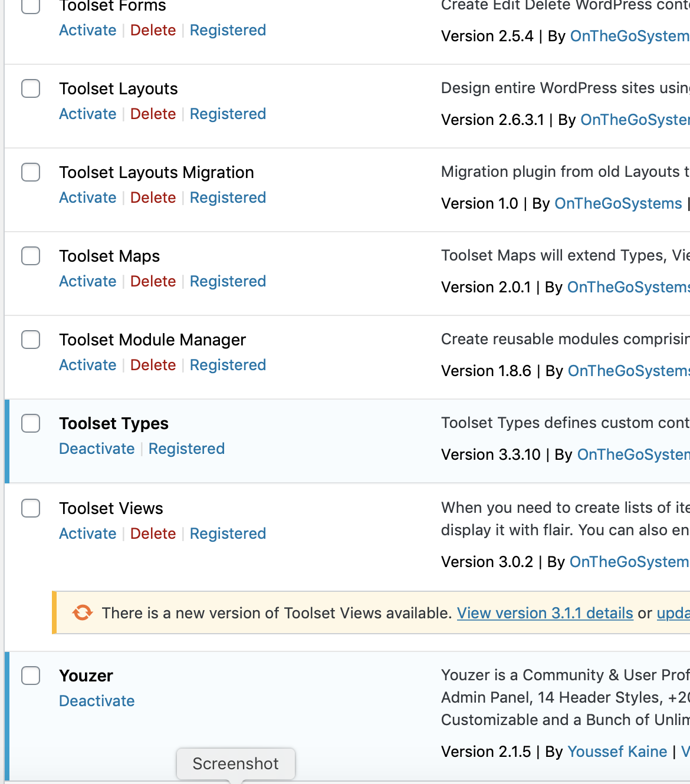
Task: Delete the Toolset Layouts plugin
Action: (153, 114)
